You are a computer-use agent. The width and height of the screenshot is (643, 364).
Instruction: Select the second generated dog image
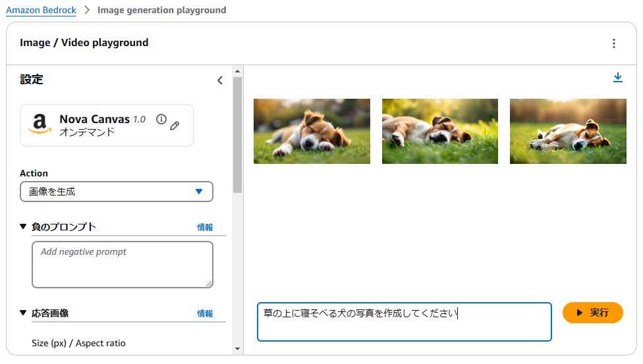point(440,131)
